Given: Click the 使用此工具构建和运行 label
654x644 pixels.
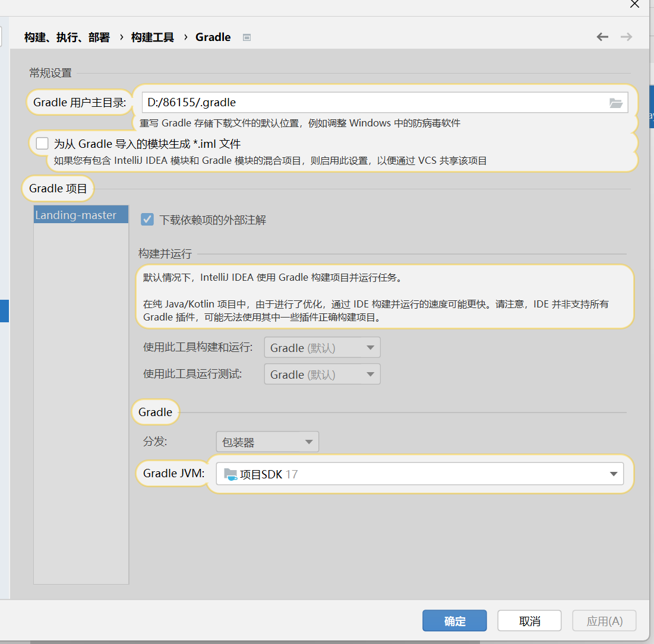Looking at the screenshot, I should tap(198, 347).
